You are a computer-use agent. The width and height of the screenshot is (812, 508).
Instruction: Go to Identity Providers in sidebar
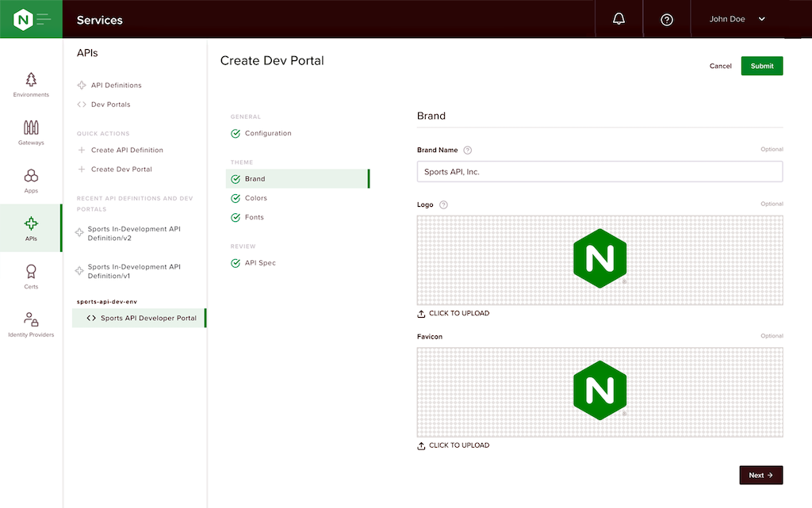(31, 325)
